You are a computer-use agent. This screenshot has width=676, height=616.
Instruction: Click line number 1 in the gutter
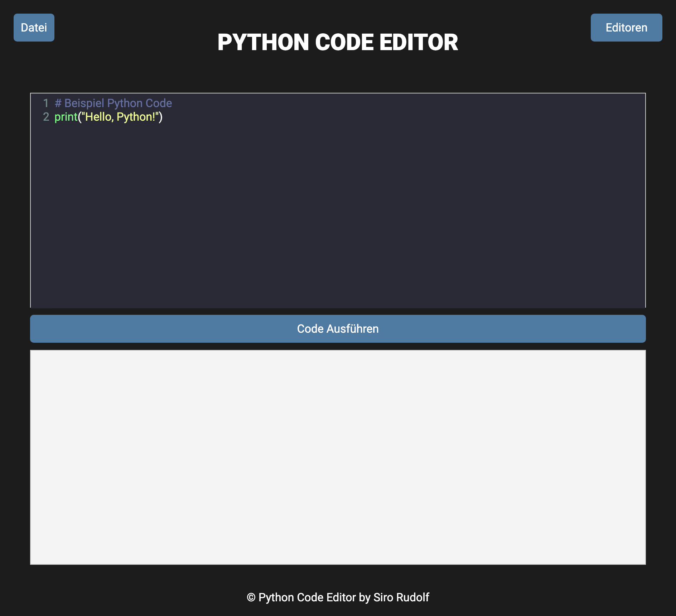click(x=46, y=103)
